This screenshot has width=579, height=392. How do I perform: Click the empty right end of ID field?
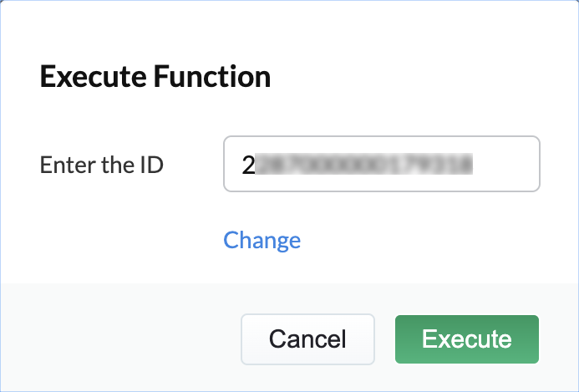coord(510,165)
